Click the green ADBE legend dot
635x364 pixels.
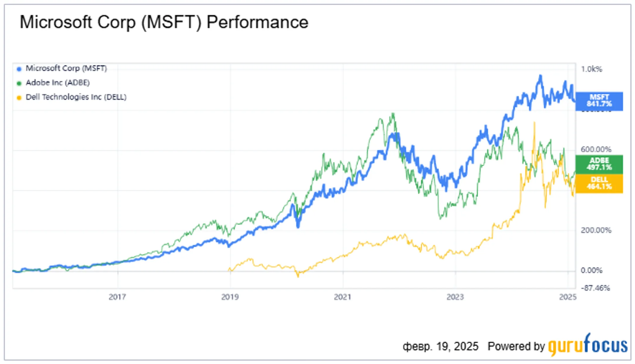pos(19,84)
